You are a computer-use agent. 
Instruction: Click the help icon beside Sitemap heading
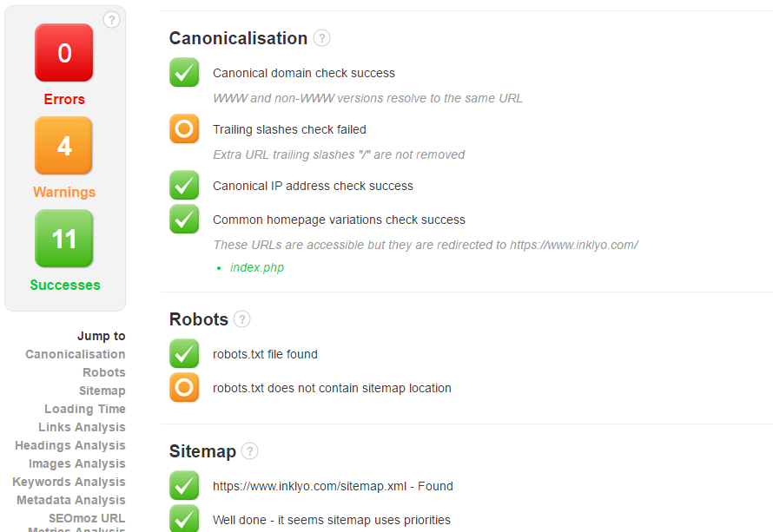click(249, 451)
